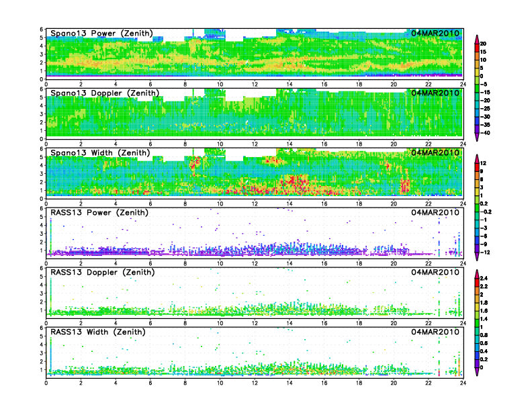
Task: Click the red top segment of the power colorbar
Action: [477, 48]
